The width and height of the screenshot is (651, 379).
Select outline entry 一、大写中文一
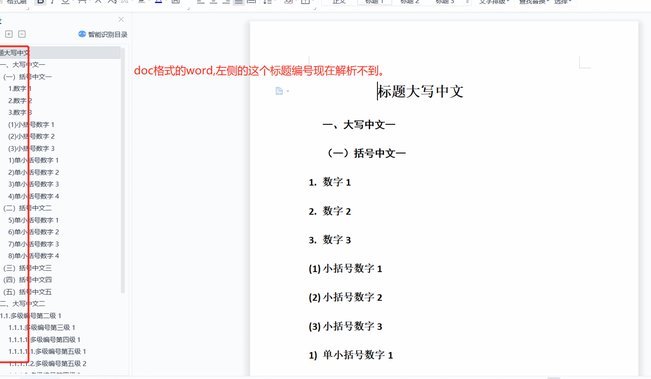(x=22, y=65)
